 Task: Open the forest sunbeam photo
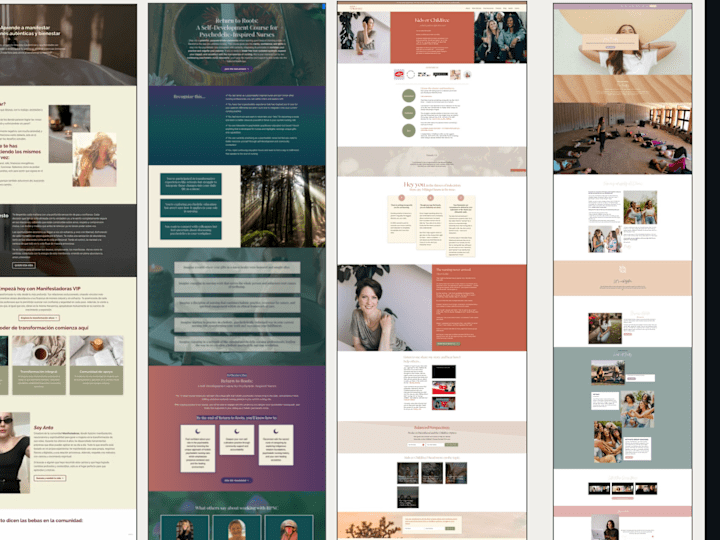283,206
